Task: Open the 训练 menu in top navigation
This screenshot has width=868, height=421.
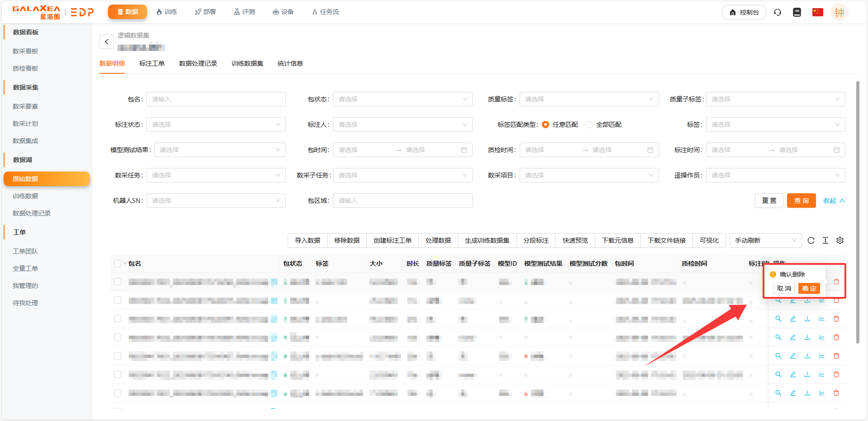Action: [x=166, y=12]
